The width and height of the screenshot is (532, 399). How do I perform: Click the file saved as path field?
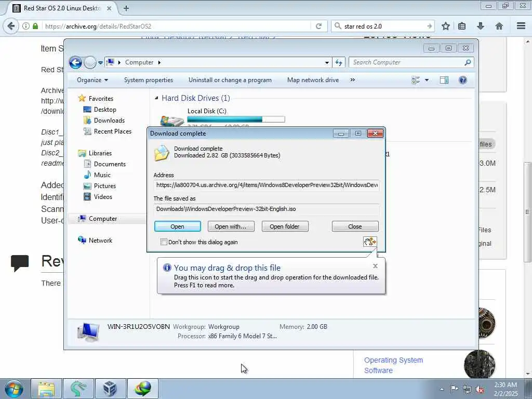267,209
